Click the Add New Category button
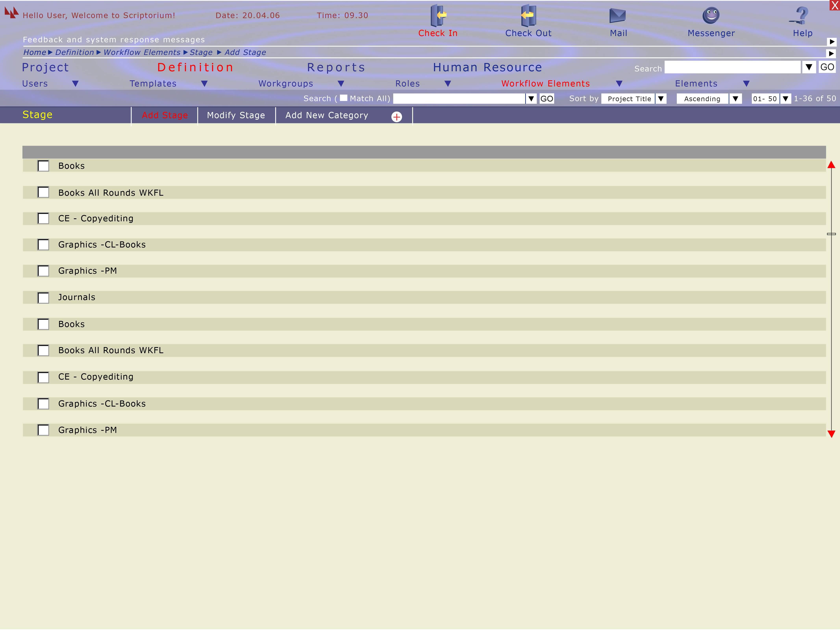Screen dimensions: 840x630 pyautogui.click(x=327, y=115)
